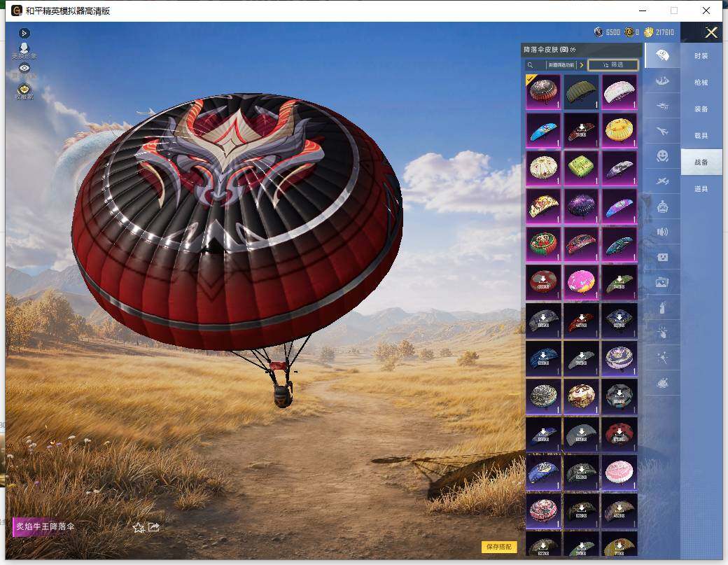This screenshot has width=728, height=565.
Task: Click the info icon next to 降落伞皮肤 title
Action: tap(573, 50)
